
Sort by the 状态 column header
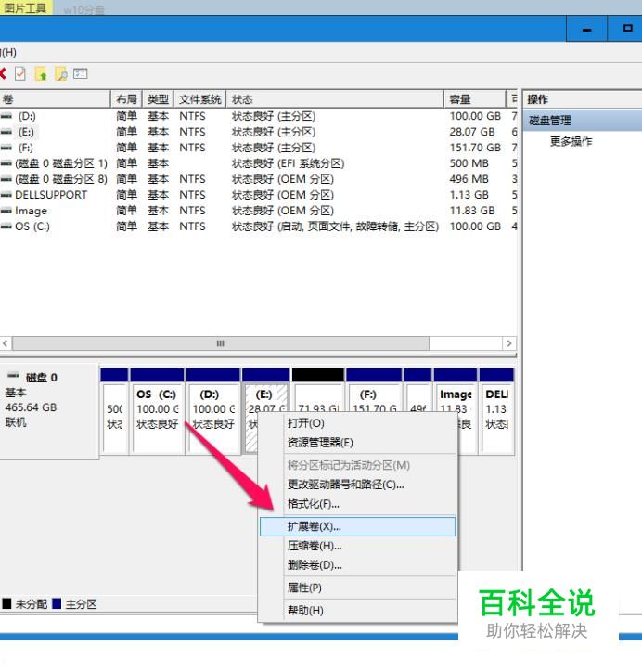click(x=335, y=99)
